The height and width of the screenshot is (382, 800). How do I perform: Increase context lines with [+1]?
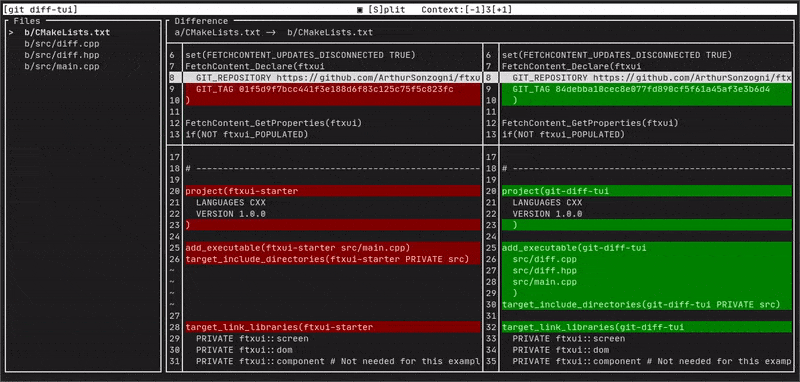coord(502,10)
